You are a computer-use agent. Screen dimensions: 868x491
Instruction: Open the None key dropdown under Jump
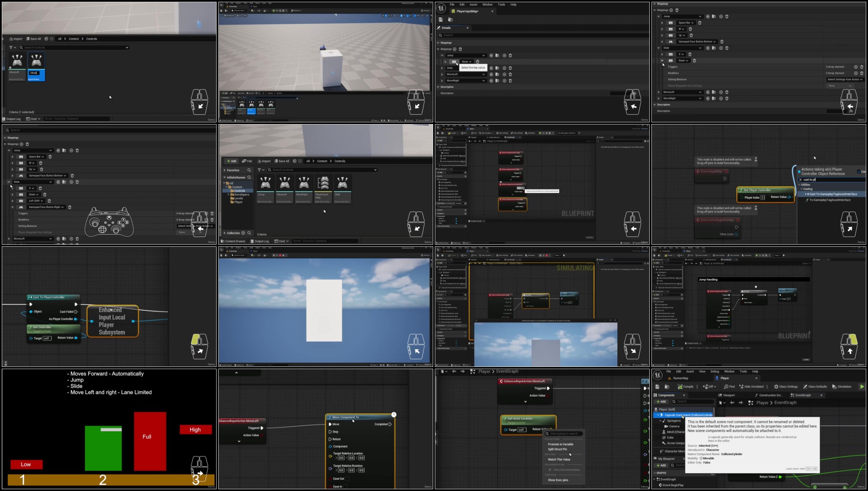tap(467, 62)
